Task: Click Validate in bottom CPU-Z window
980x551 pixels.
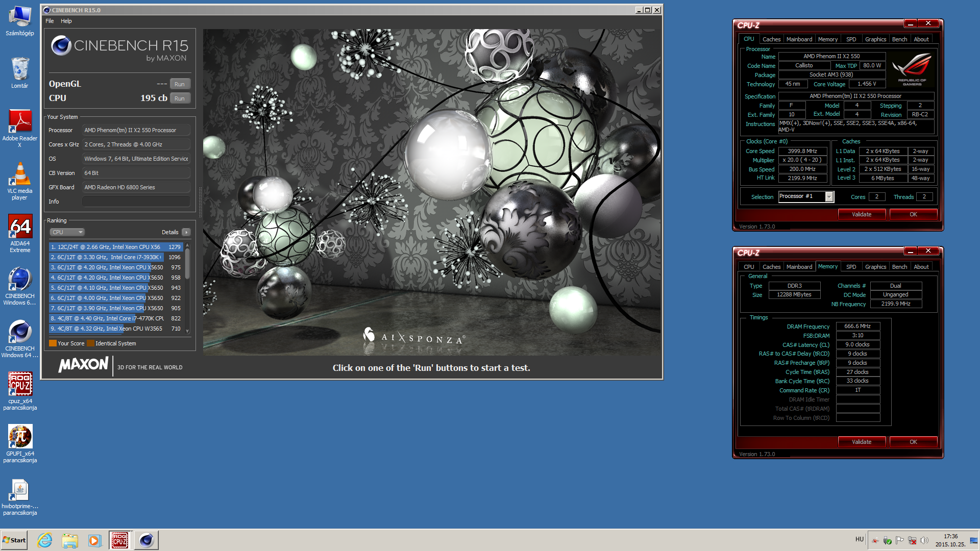Action: [862, 442]
